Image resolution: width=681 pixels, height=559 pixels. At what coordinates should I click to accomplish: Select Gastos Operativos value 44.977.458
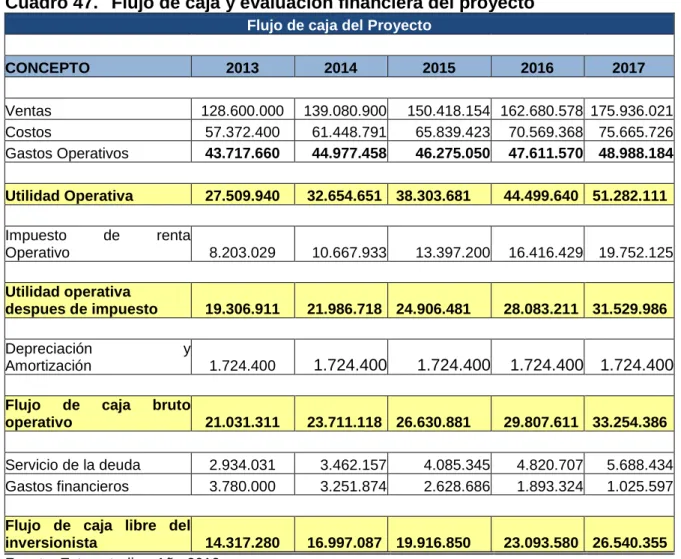(x=349, y=153)
